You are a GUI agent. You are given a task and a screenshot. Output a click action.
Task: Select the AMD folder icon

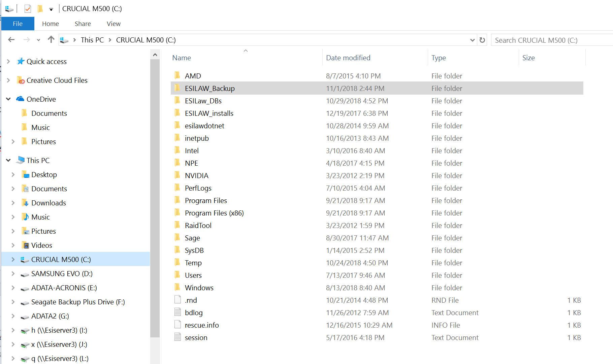pos(178,75)
